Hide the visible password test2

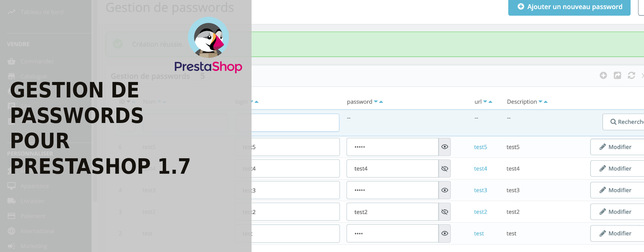pyautogui.click(x=445, y=212)
